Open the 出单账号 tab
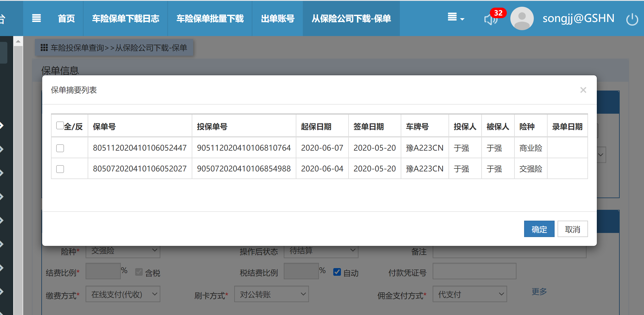The image size is (644, 315). click(277, 18)
